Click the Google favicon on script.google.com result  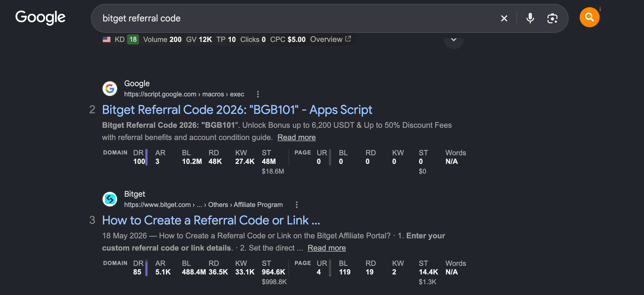click(x=110, y=89)
